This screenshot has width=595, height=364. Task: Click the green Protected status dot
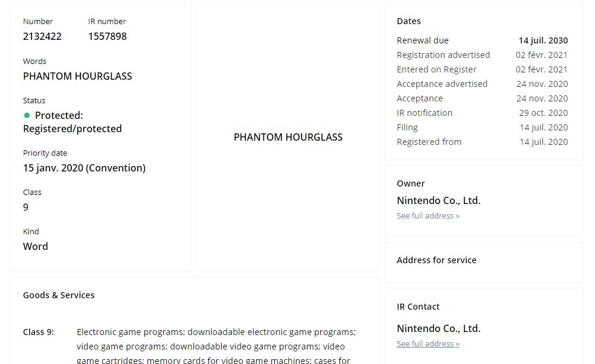tap(27, 115)
